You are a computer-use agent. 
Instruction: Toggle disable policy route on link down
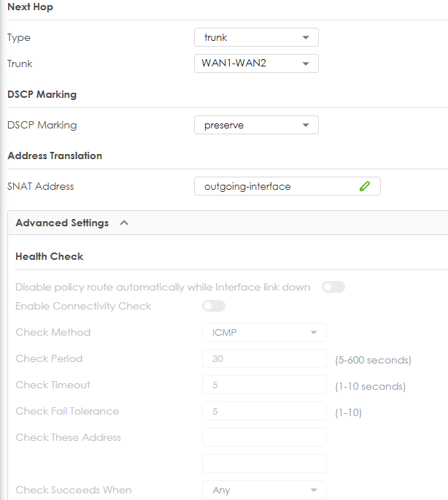pyautogui.click(x=333, y=287)
